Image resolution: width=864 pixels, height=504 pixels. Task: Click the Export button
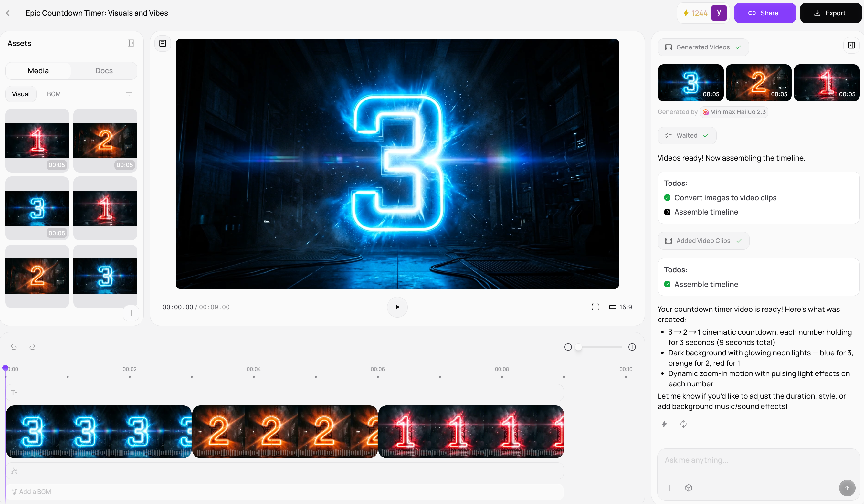(830, 13)
